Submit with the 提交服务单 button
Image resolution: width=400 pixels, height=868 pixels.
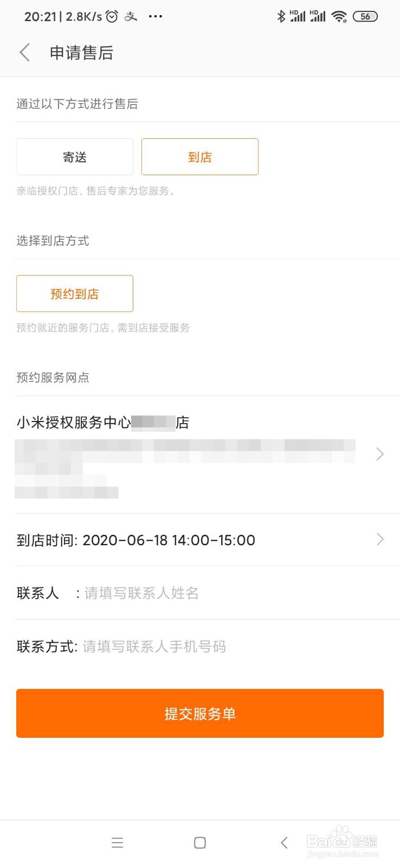point(200,713)
